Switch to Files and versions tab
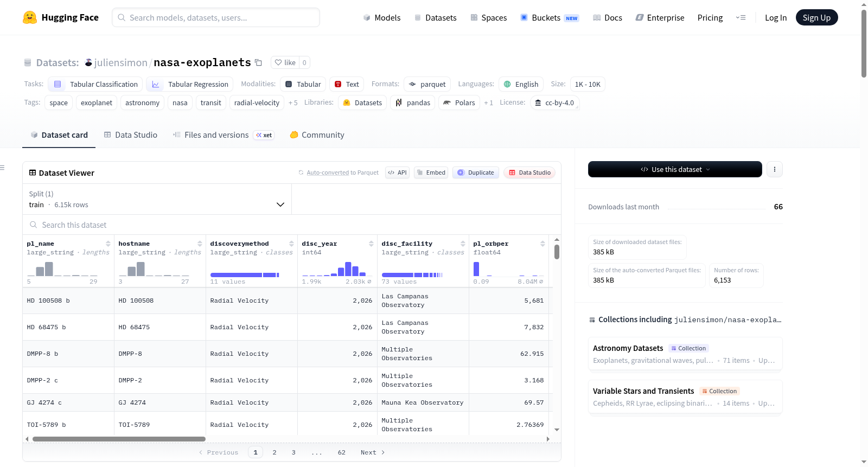 [x=224, y=135]
